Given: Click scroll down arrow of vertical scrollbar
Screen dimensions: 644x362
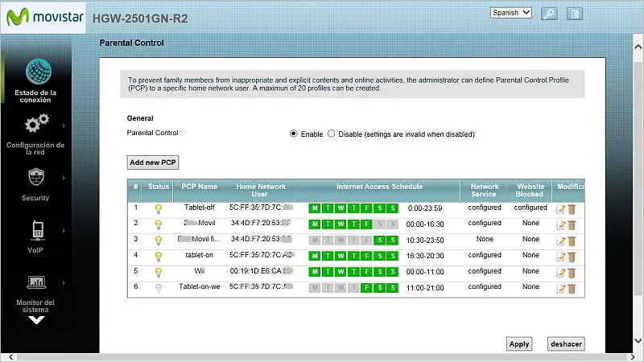Looking at the screenshot, I should coord(638,340).
